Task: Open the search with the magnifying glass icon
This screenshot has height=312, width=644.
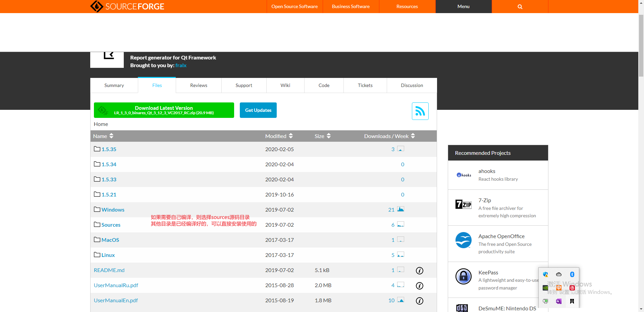Action: [520, 6]
